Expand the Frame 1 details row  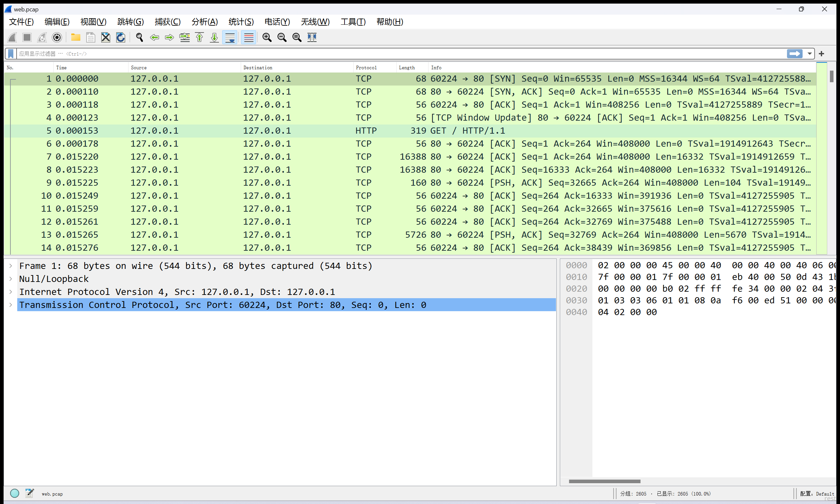(11, 266)
